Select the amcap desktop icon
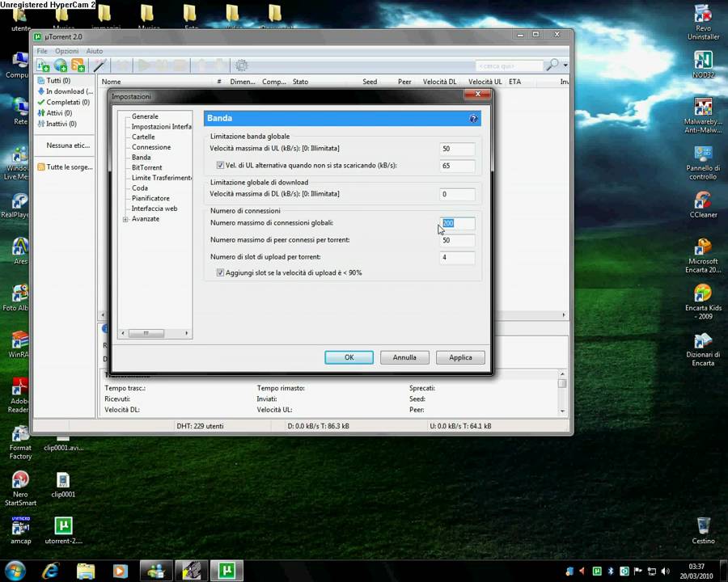Viewport: 728px width, 582px height. click(x=20, y=530)
